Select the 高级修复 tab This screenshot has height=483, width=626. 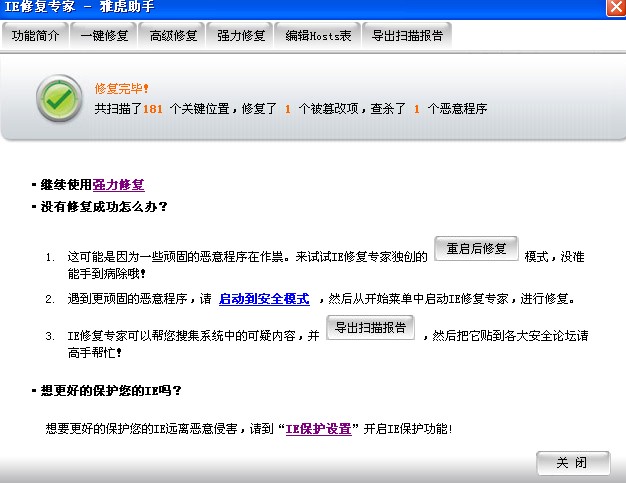click(172, 36)
